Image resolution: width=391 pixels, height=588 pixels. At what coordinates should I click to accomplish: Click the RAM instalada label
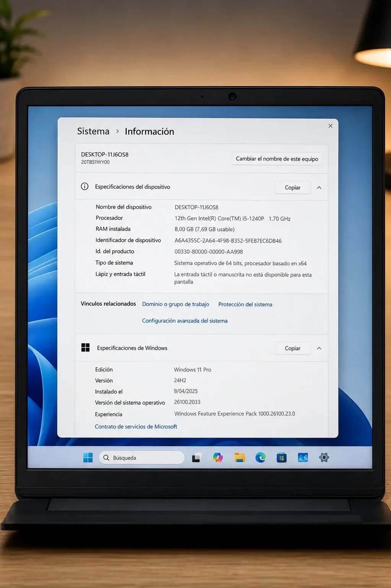(113, 229)
